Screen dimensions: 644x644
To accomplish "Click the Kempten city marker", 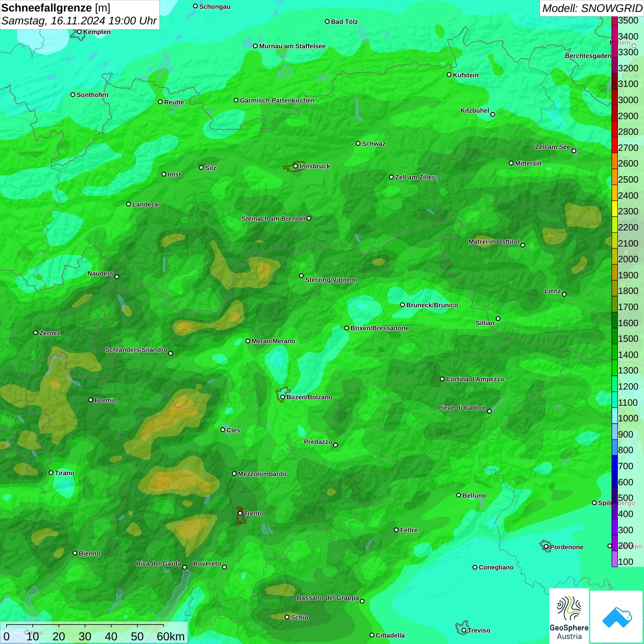I will pos(79,32).
